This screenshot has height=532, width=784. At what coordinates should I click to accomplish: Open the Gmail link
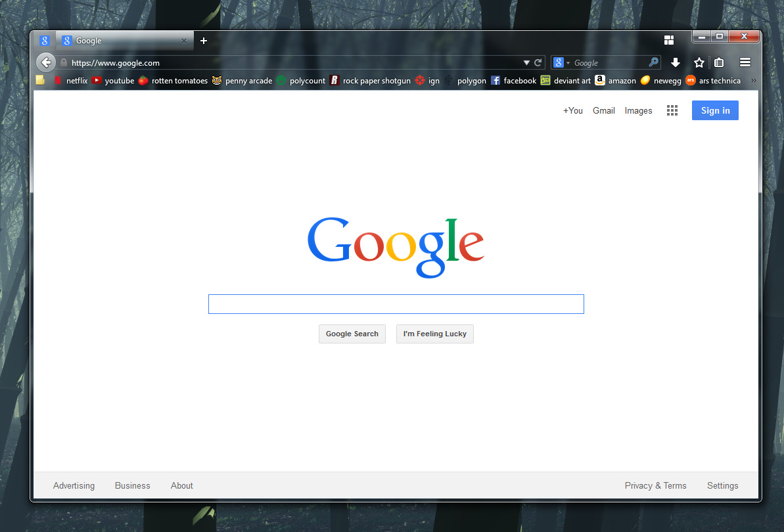[x=603, y=110]
